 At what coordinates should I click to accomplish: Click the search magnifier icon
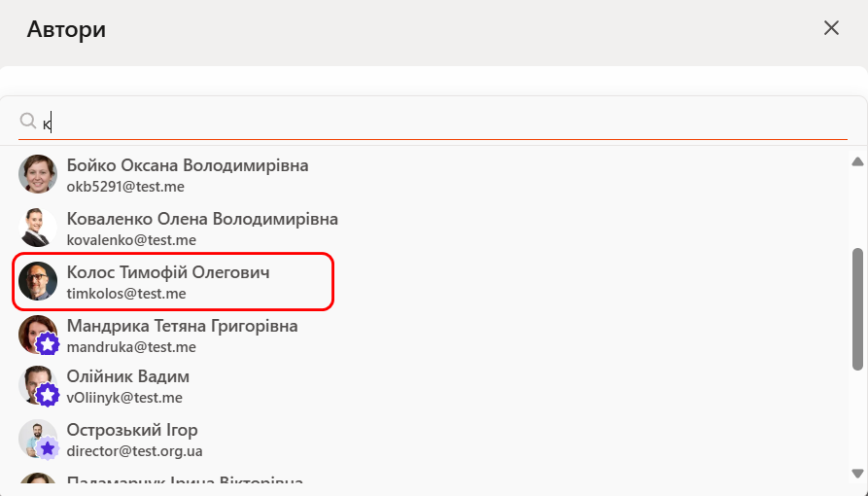(x=28, y=121)
